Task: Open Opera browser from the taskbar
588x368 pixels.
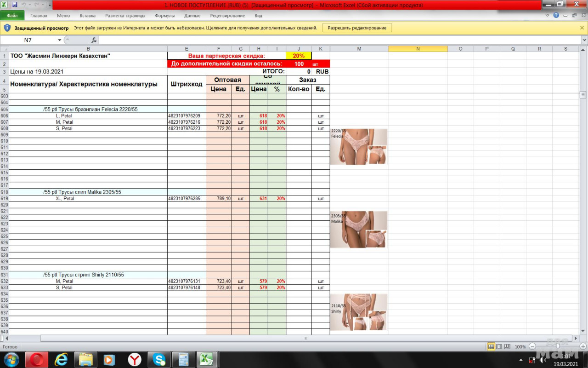Action: tap(37, 359)
